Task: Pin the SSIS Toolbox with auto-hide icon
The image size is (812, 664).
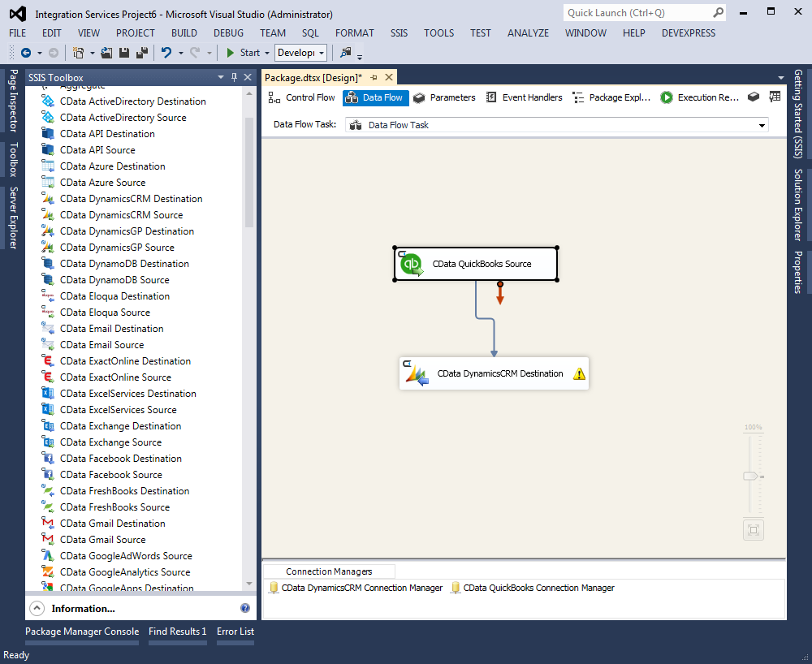Action: coord(235,77)
